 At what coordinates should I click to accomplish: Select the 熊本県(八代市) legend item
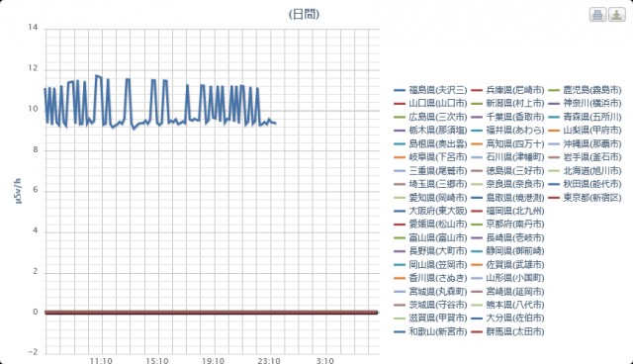pos(507,305)
